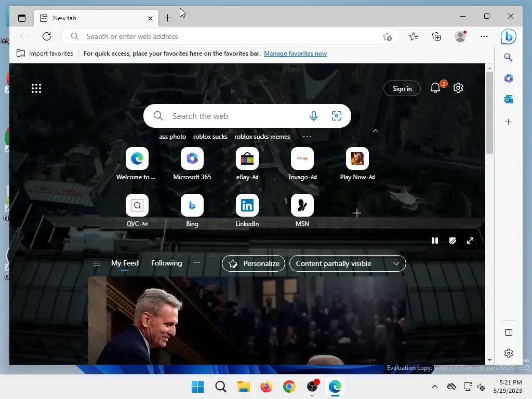Switch to the My Feed tab
Screen dimensions: 532x399
(x=125, y=263)
